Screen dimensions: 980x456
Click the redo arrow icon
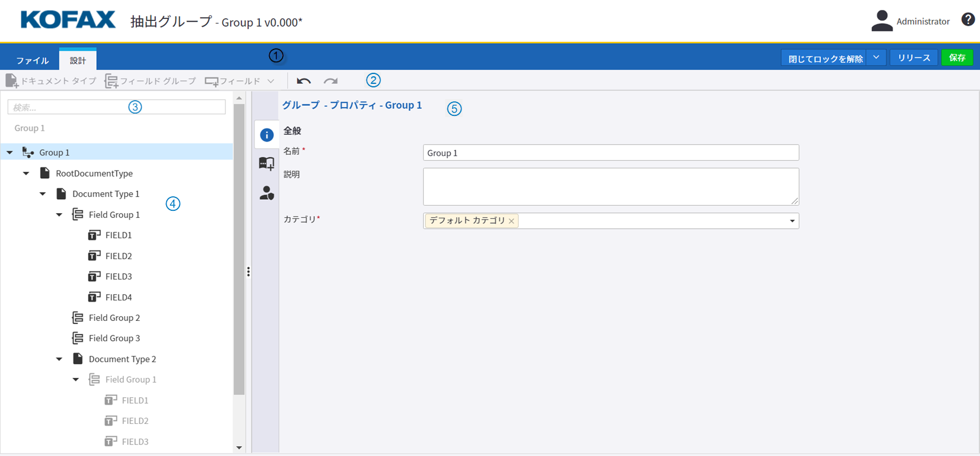coord(331,81)
